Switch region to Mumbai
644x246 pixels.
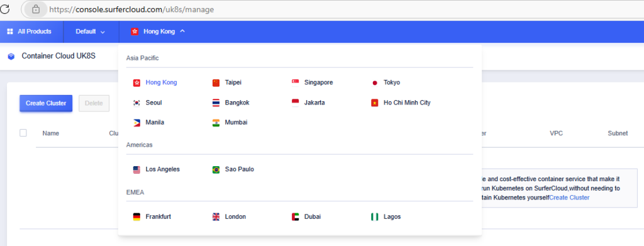[236, 123]
